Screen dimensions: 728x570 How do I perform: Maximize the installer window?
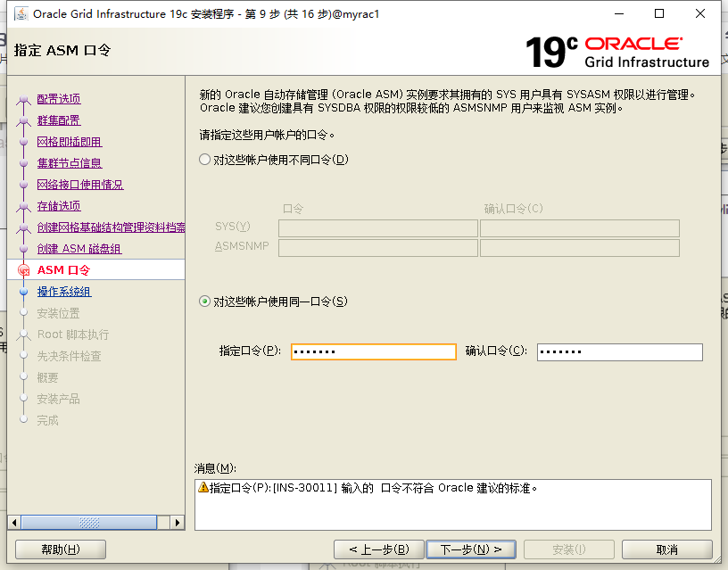tap(658, 14)
